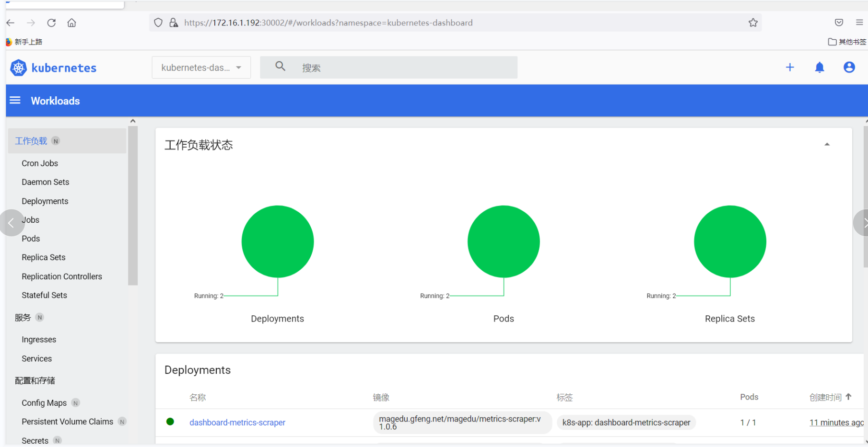Viewport: 868px width, 447px height.
Task: Open the shield tracking protection icon
Action: (158, 23)
